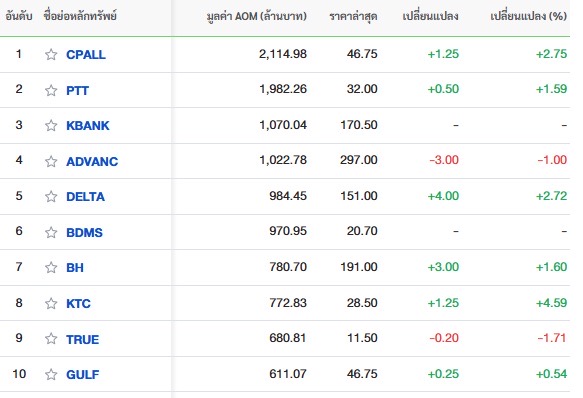
Task: Open the DELTA ticker link
Action: pyautogui.click(x=86, y=196)
